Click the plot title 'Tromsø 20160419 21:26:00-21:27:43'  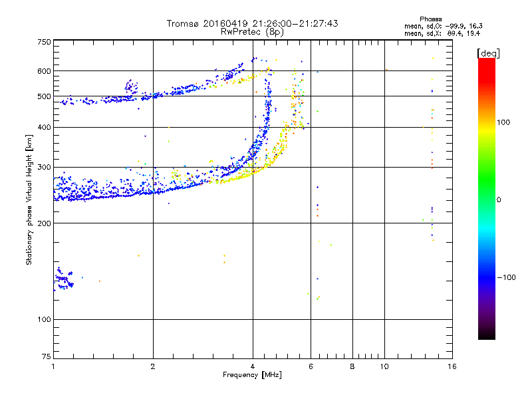click(x=252, y=23)
